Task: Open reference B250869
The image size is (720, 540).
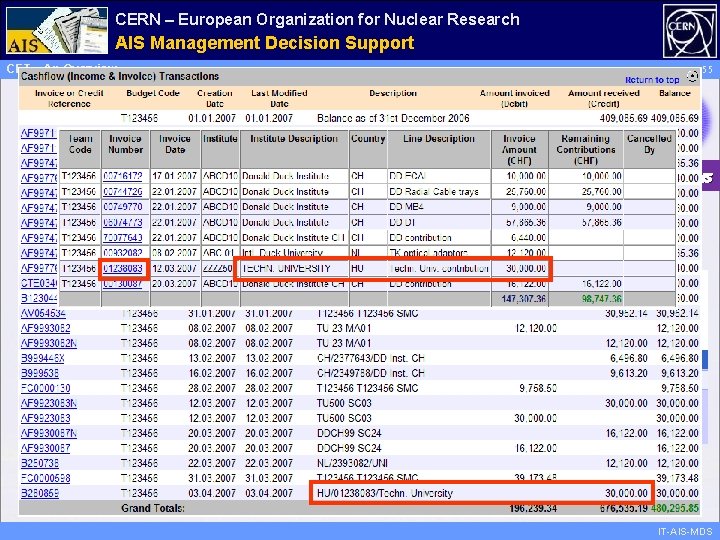Action: (x=40, y=493)
